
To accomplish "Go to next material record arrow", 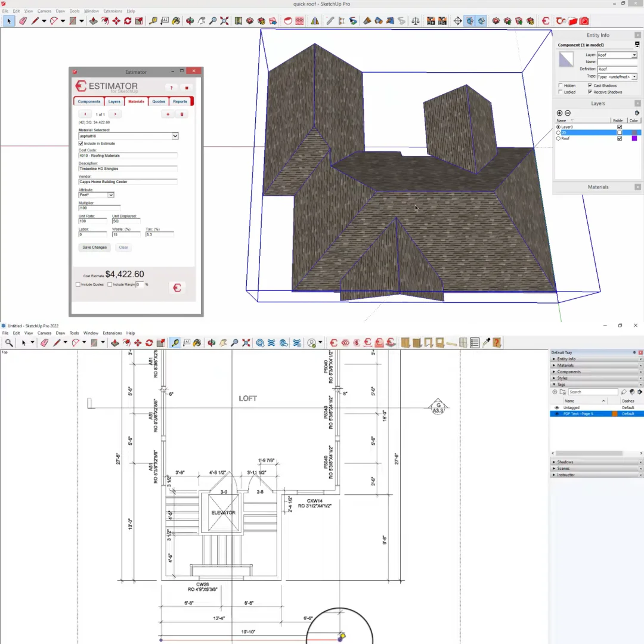I will (x=115, y=114).
